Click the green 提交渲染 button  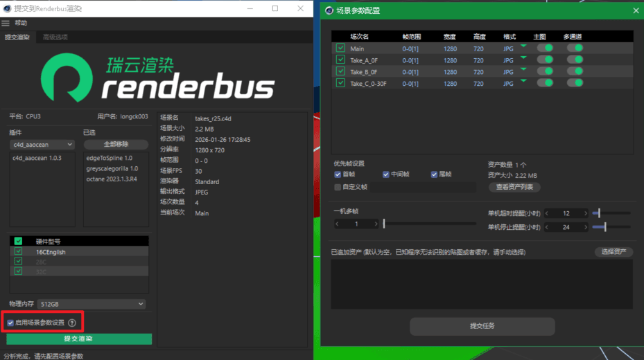pyautogui.click(x=78, y=339)
